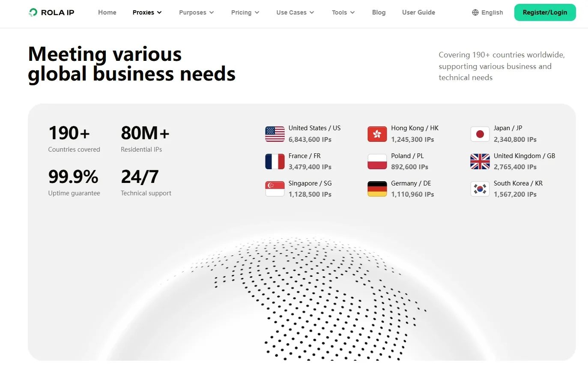Click the 3,479,400 IPs count
Viewport: 588px width, 368px height.
(x=310, y=167)
